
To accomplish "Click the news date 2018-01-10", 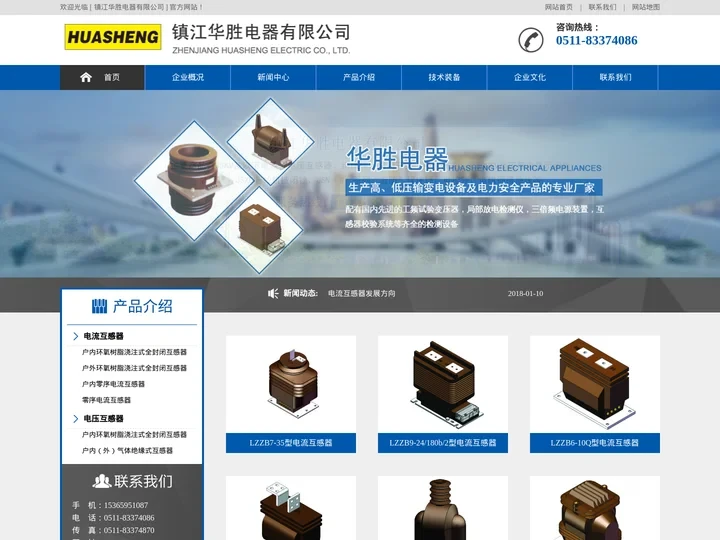I will coord(525,293).
